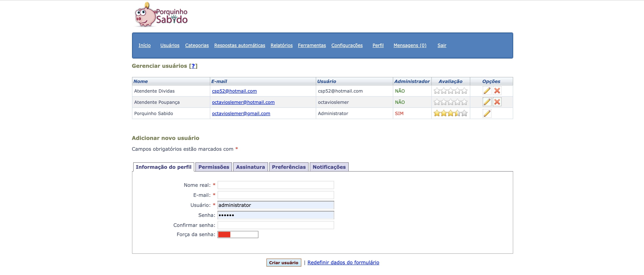The image size is (644, 275).
Task: Focus the Nome real input field
Action: (275, 185)
